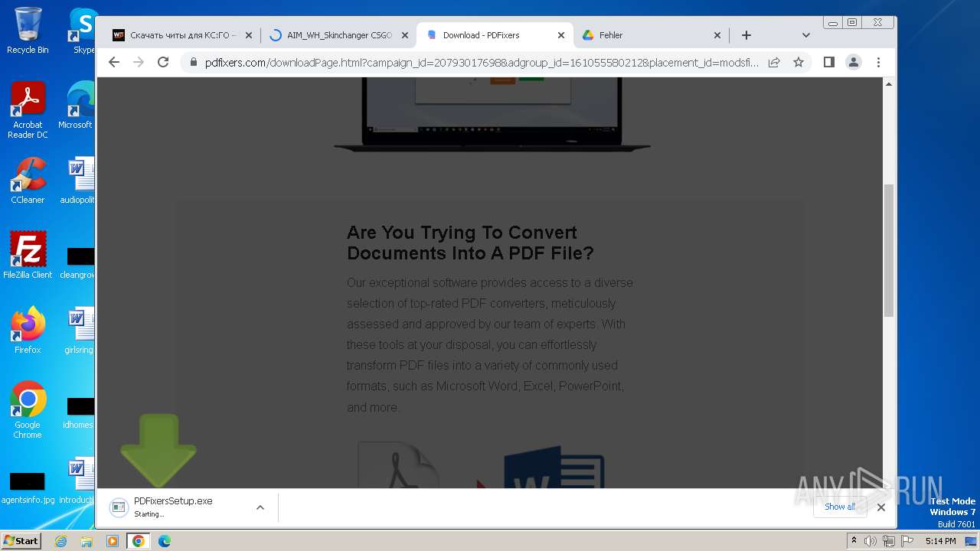Open agentsinfo.jpg desktop file
Image resolution: width=980 pixels, height=551 pixels.
[28, 487]
